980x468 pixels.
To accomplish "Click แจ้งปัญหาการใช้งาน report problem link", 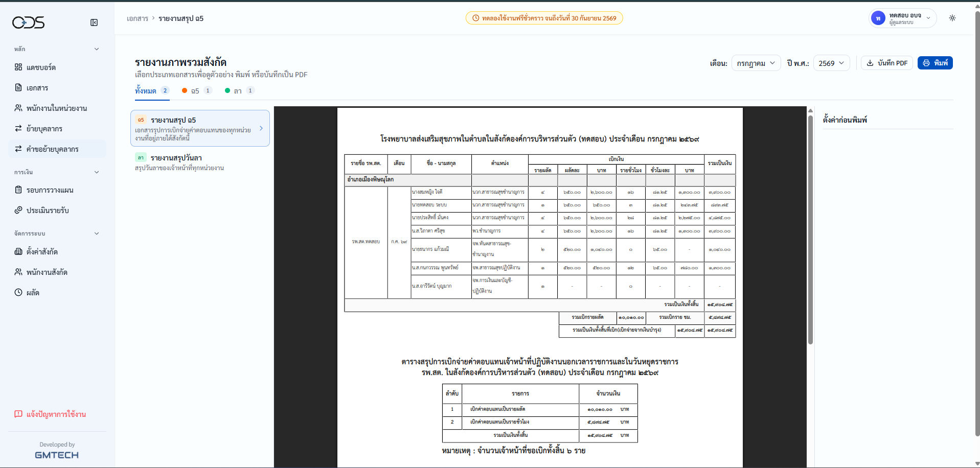I will [x=50, y=414].
